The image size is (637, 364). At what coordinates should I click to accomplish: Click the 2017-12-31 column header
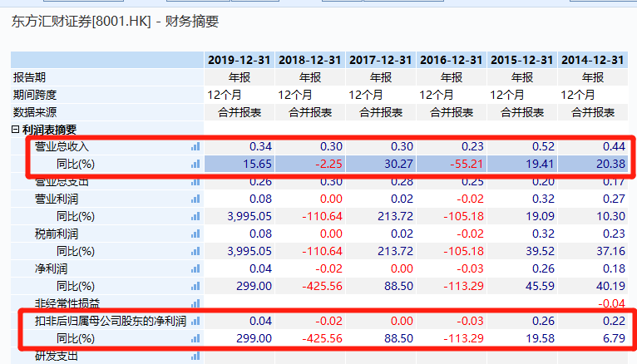pyautogui.click(x=380, y=60)
